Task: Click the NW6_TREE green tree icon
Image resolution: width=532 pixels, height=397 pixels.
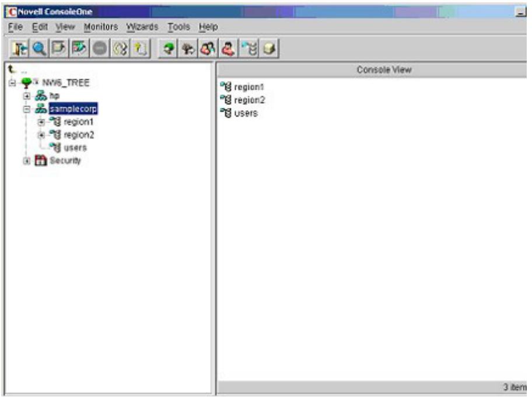Action: coord(26,83)
